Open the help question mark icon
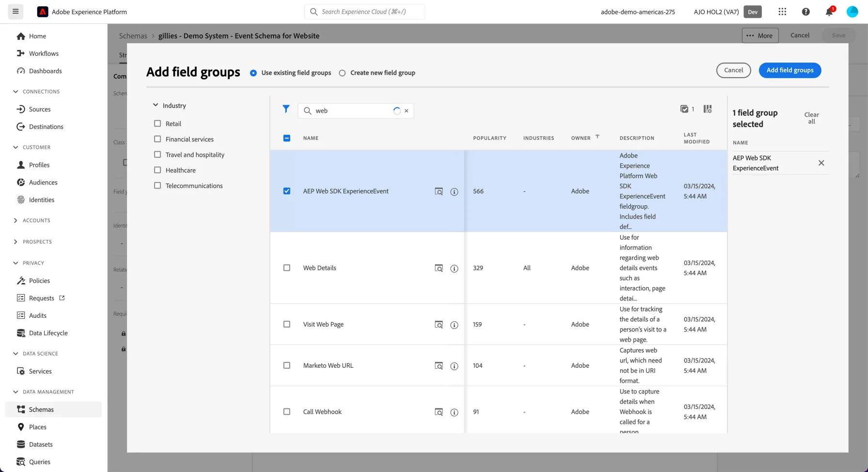868x472 pixels. pyautogui.click(x=806, y=12)
